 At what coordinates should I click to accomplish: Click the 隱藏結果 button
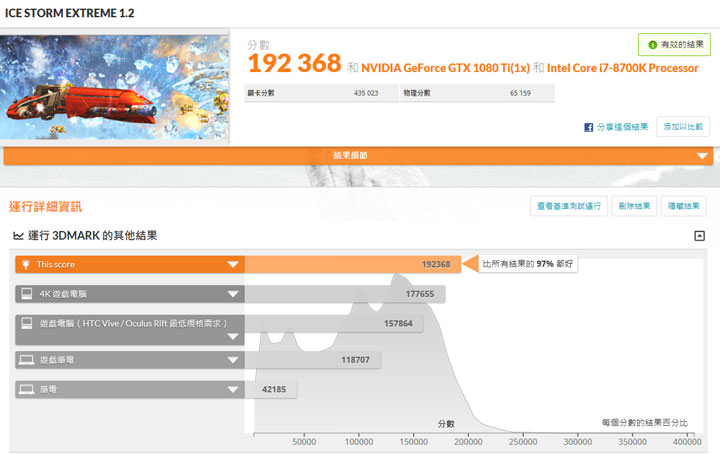(684, 206)
